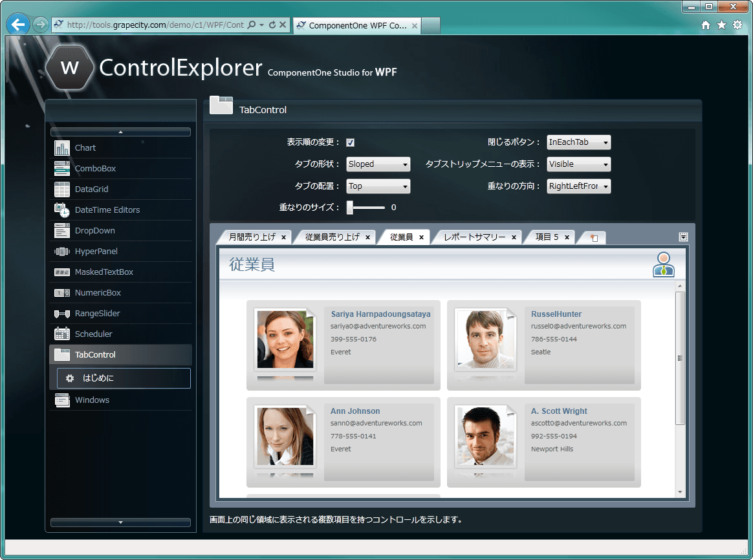
Task: Click the browser Favorites star icon
Action: [721, 25]
